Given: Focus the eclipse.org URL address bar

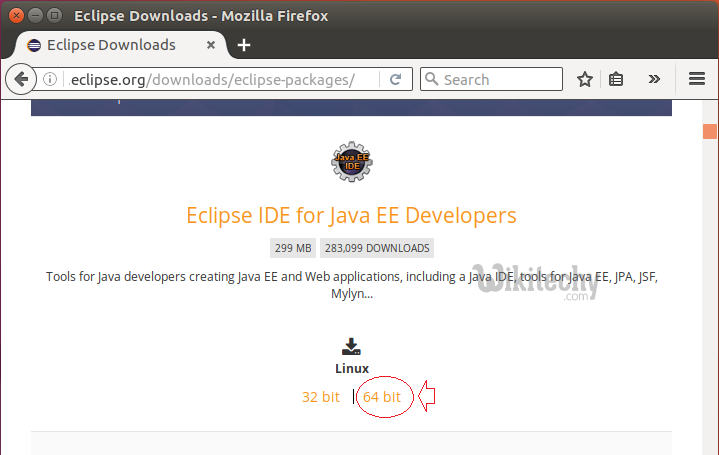Looking at the screenshot, I should [220, 80].
